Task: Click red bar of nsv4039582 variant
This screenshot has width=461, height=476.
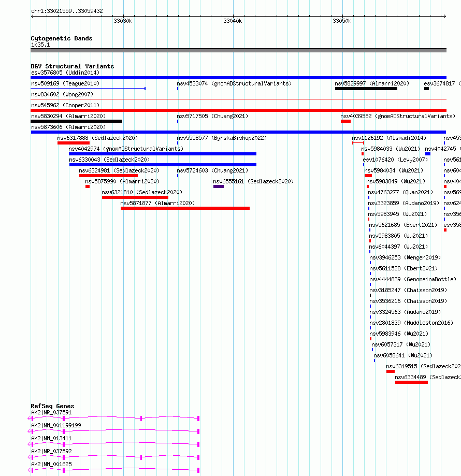Action: (345, 121)
